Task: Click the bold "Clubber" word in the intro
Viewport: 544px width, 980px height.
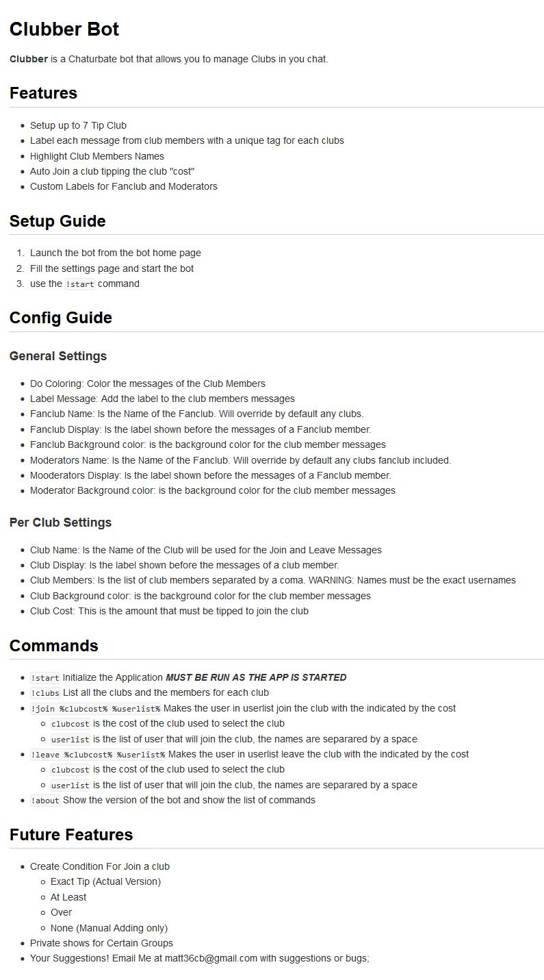Action: click(x=29, y=59)
